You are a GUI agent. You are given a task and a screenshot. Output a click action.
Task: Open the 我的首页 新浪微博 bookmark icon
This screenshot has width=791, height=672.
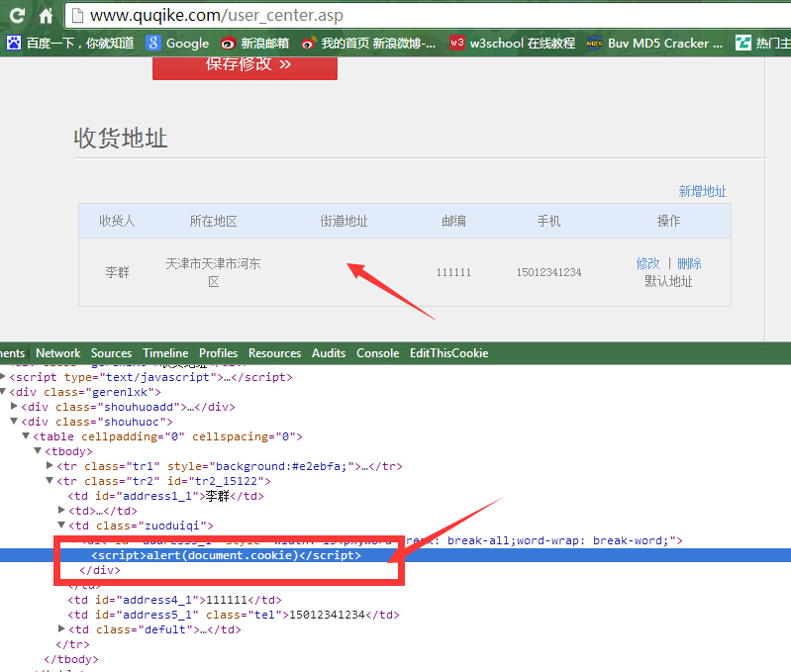point(309,43)
